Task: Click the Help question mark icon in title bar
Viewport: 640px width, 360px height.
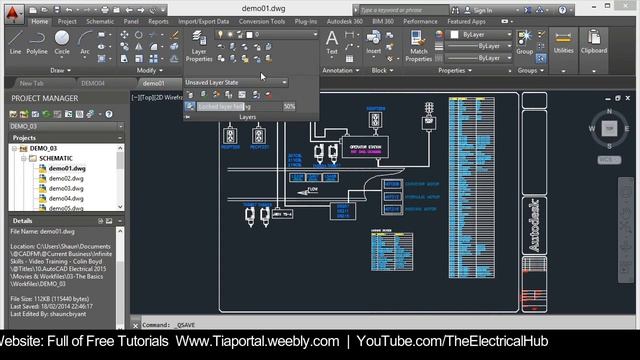Action: [562, 10]
